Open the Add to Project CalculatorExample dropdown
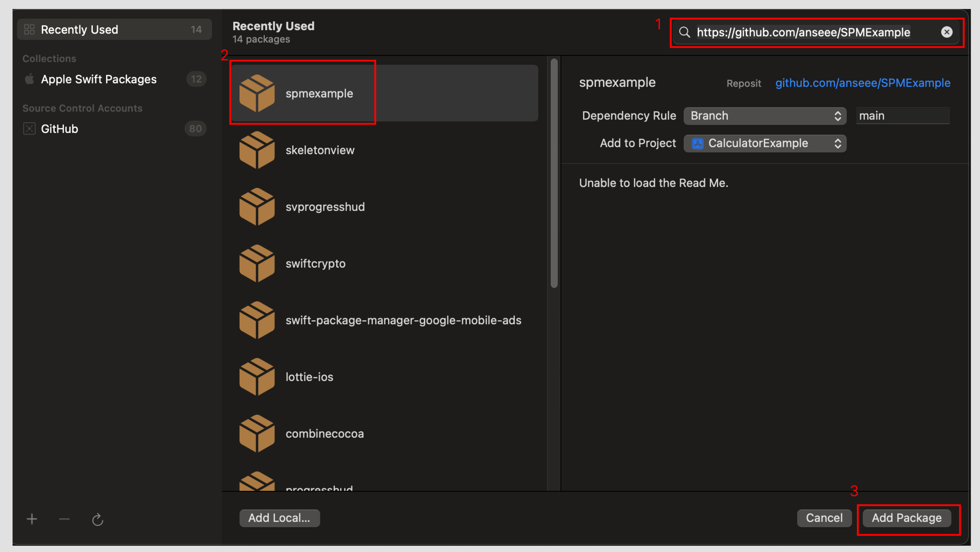Image resolution: width=980 pixels, height=552 pixels. (x=765, y=143)
